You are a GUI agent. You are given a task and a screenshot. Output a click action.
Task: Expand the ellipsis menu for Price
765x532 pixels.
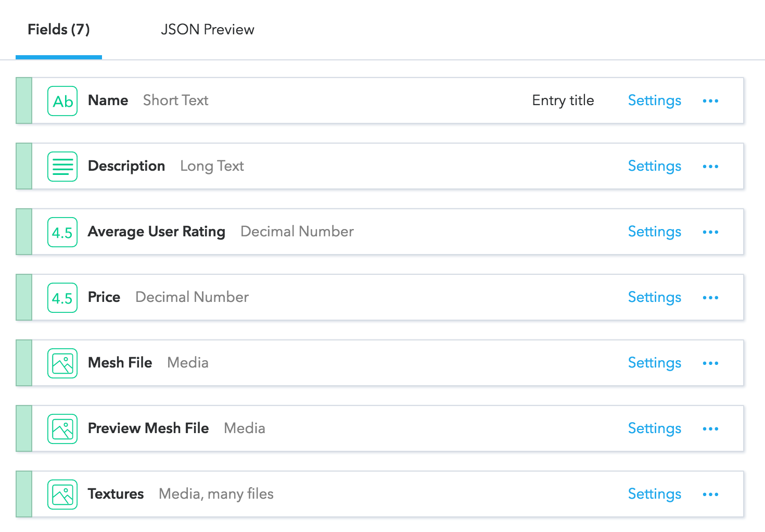click(x=710, y=298)
